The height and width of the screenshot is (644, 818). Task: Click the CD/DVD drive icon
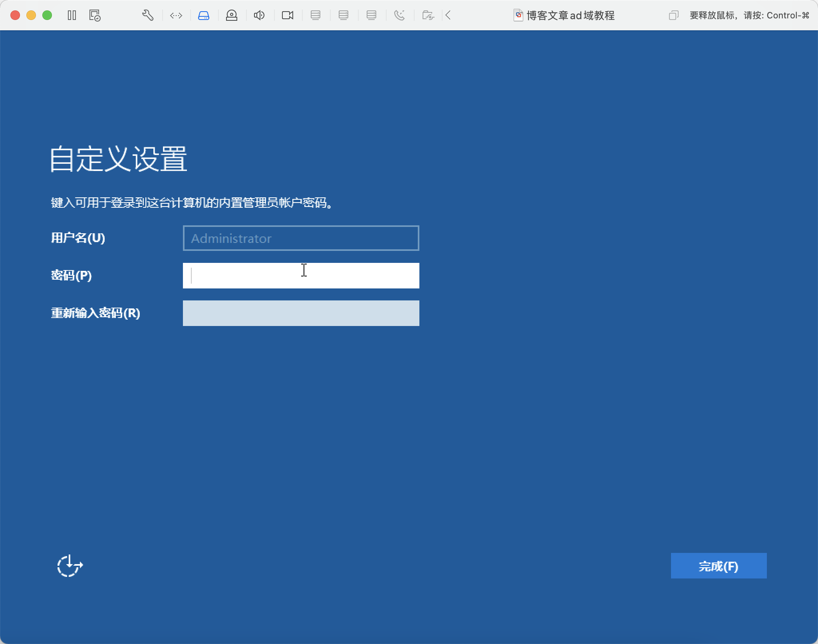pos(232,16)
